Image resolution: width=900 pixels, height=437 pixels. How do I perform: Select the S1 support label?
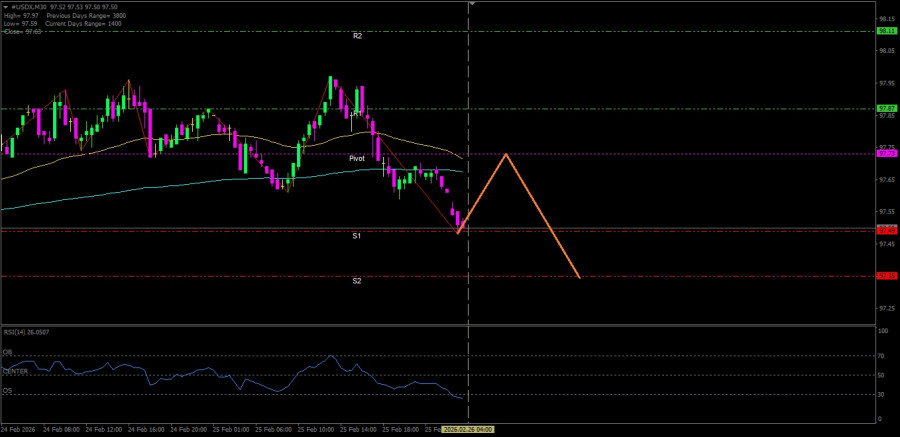coord(357,236)
